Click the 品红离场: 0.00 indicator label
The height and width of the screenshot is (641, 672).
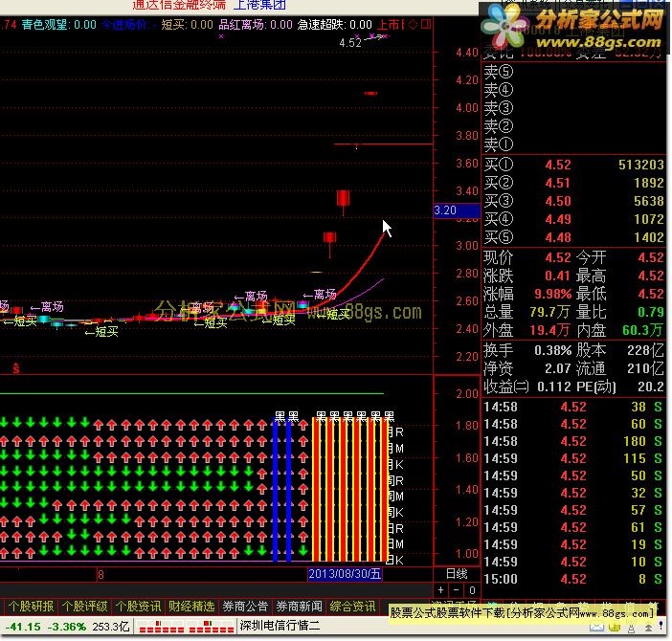coord(256,25)
